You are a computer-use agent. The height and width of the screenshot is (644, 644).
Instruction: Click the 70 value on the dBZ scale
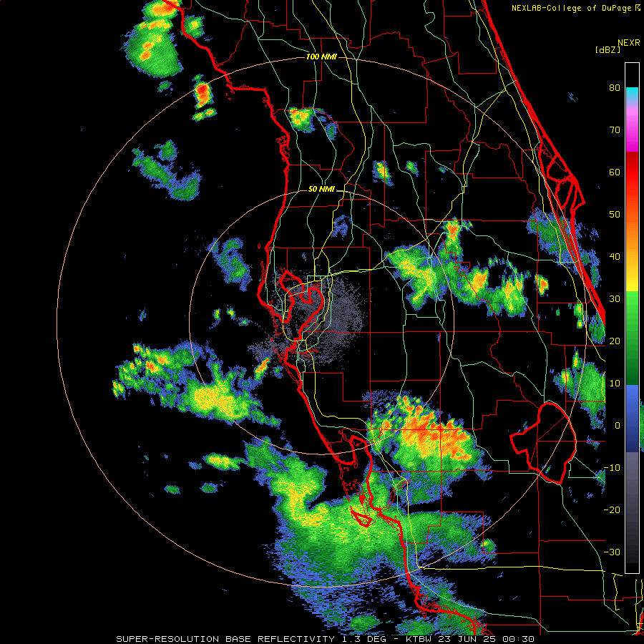[615, 130]
